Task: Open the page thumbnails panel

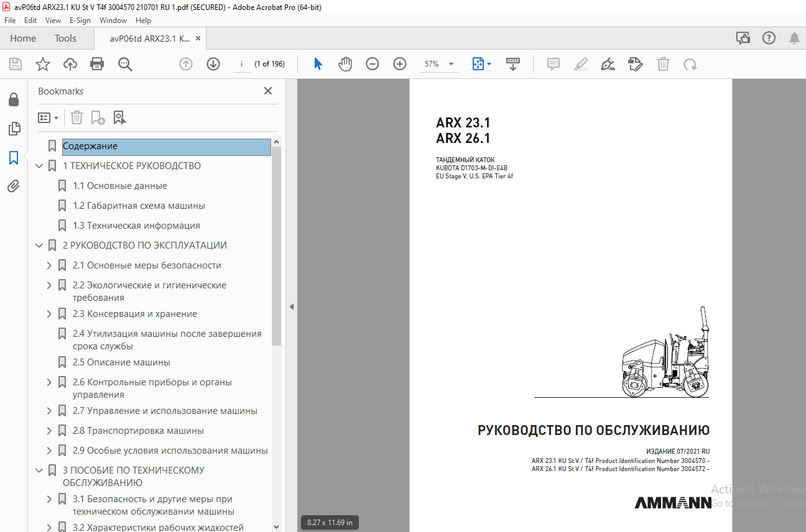Action: tap(14, 129)
